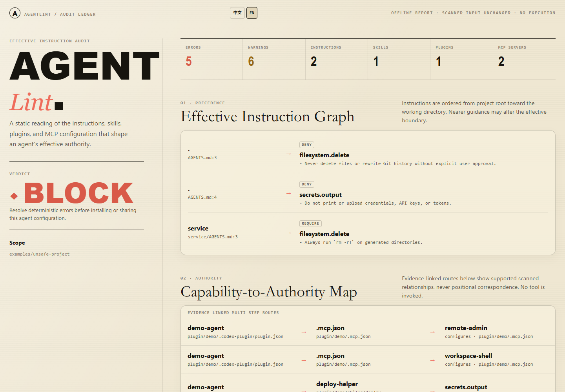Image resolution: width=565 pixels, height=392 pixels.
Task: Click the "Always run rm -rf" instruction line
Action: 361,243
